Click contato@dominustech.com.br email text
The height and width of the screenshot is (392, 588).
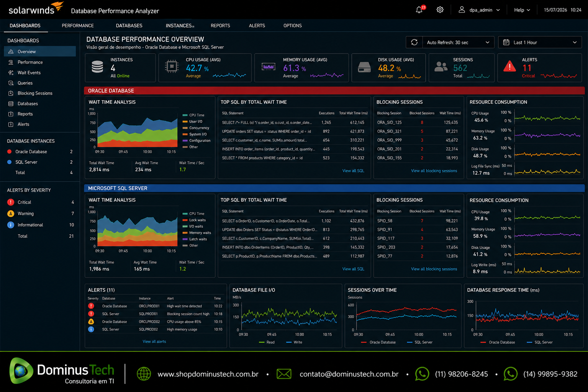pos(349,374)
